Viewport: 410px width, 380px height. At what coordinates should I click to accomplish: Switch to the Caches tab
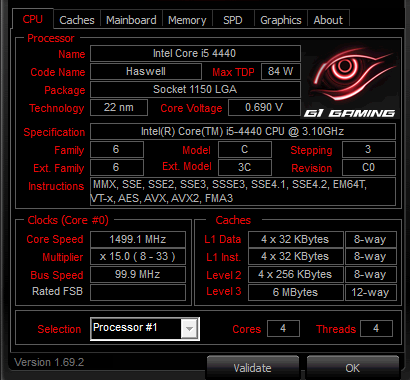(x=77, y=20)
